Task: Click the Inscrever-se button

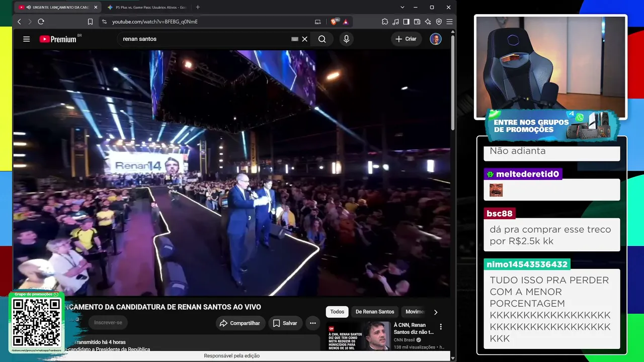Action: click(x=108, y=323)
